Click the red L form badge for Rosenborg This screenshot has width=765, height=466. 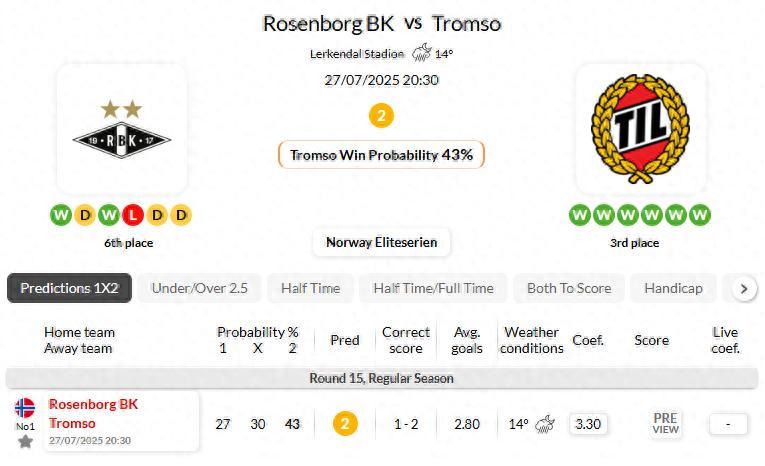[x=134, y=215]
